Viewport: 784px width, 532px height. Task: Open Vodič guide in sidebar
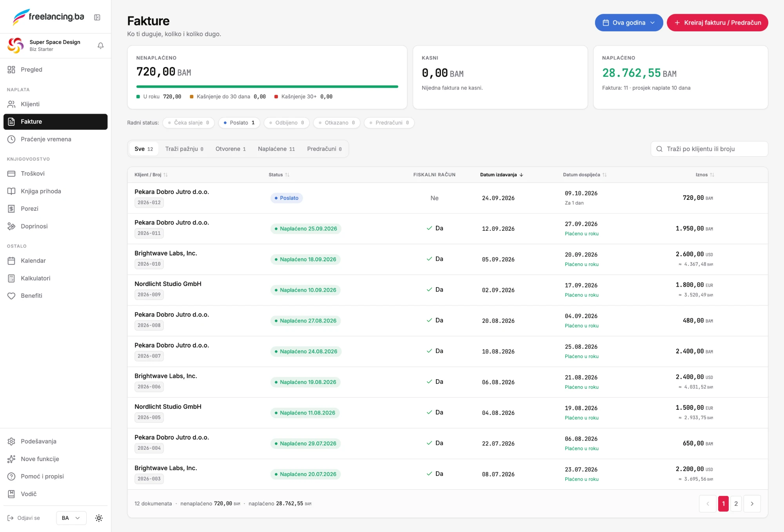(x=55, y=494)
